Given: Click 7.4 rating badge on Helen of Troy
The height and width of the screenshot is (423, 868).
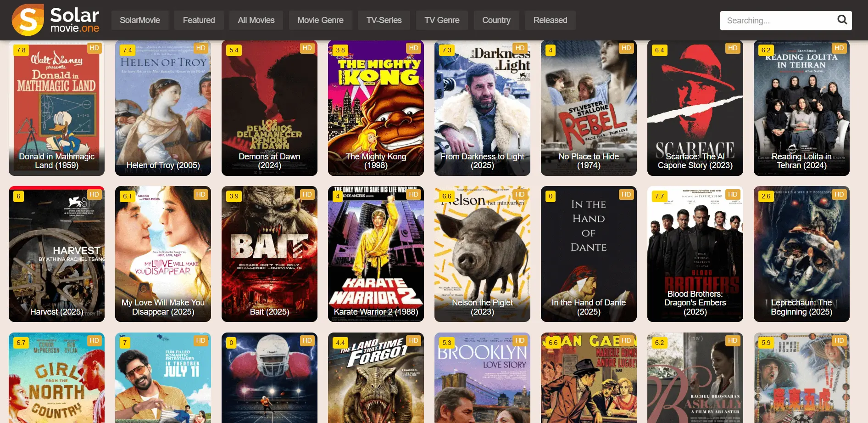Looking at the screenshot, I should 128,50.
